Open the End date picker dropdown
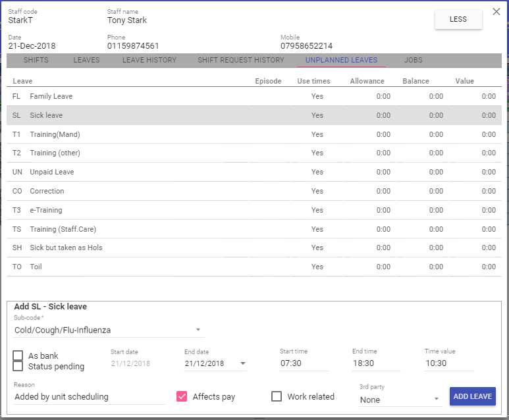 point(242,363)
